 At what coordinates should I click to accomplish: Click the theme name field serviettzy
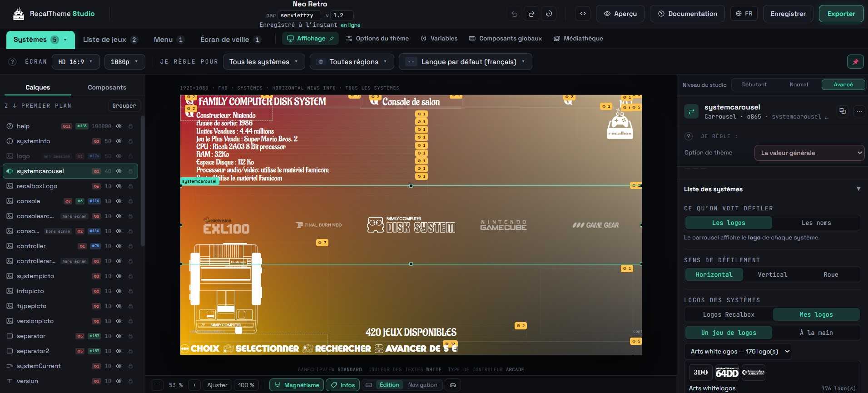tap(299, 15)
